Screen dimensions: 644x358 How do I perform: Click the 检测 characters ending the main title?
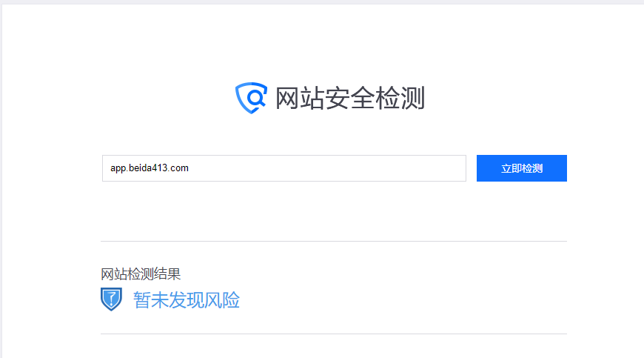[x=400, y=99]
